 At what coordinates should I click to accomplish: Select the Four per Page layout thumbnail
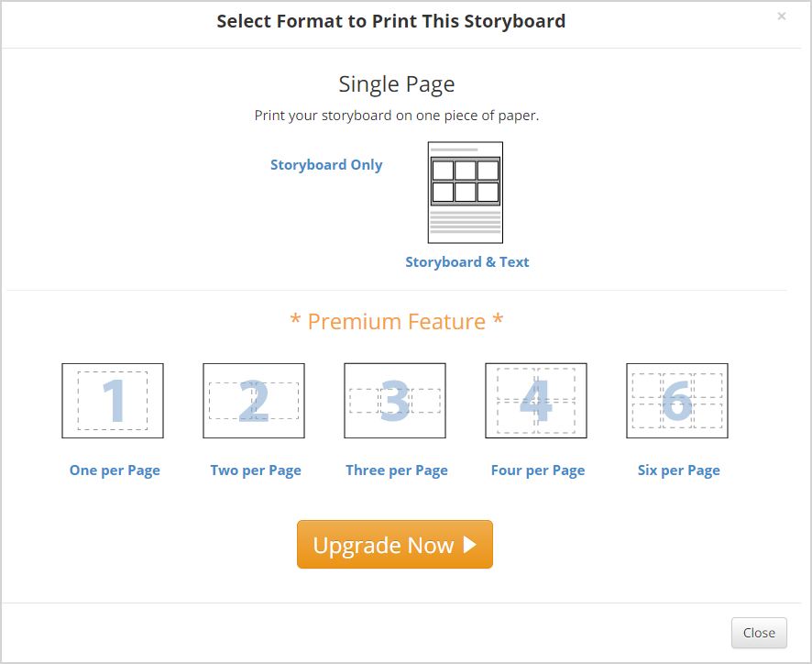pos(536,401)
